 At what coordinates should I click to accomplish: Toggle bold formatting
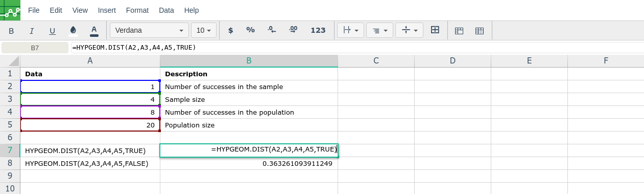[11, 31]
